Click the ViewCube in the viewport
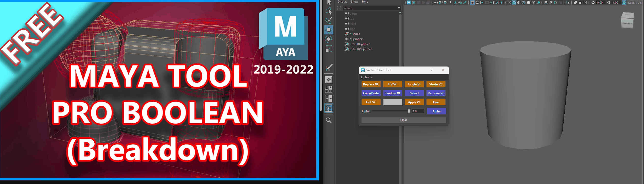This screenshot has height=184, width=644. 627,20
